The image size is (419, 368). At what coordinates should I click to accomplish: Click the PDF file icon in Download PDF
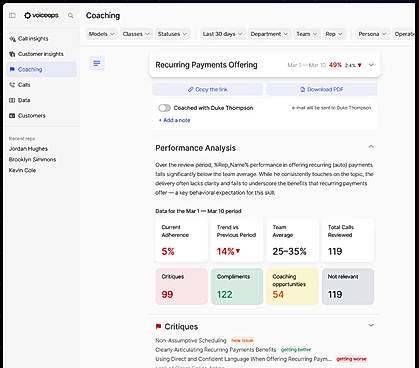coord(303,89)
